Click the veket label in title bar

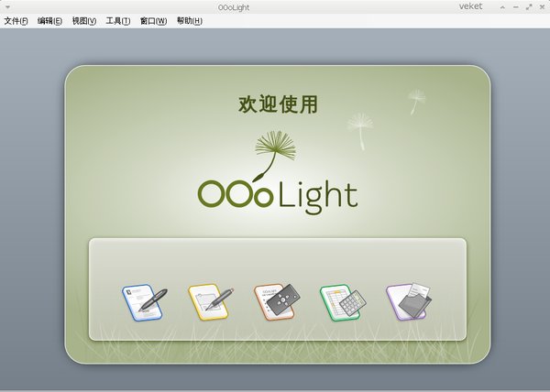(x=471, y=6)
